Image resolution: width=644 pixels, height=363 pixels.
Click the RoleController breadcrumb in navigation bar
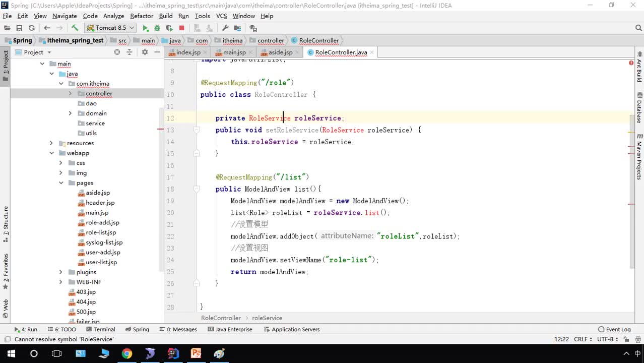click(x=315, y=40)
